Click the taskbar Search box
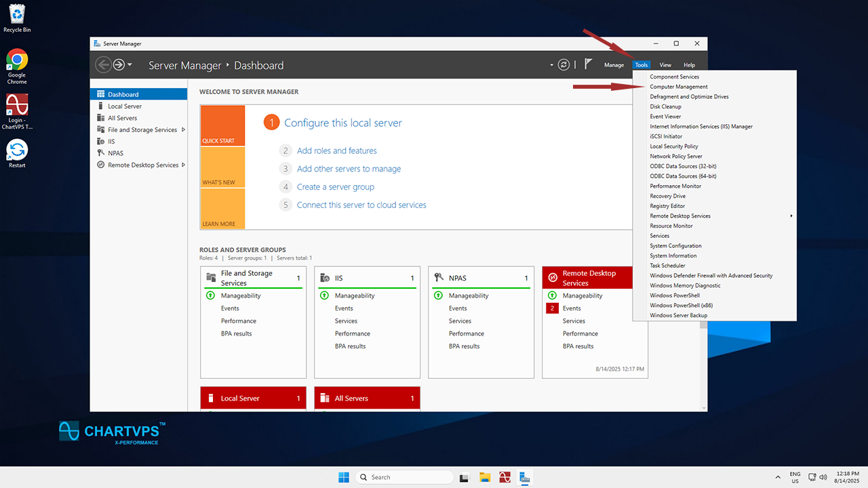Image resolution: width=868 pixels, height=488 pixels. coord(405,477)
